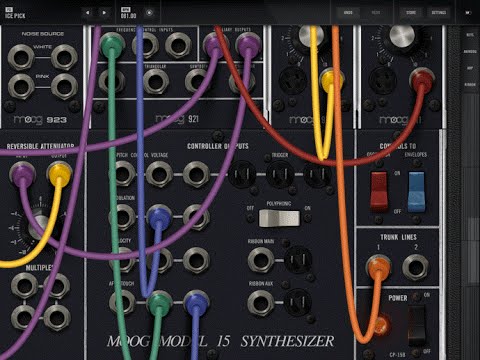
Task: Tap the middle TRIGGER S-socket
Action: point(280,174)
